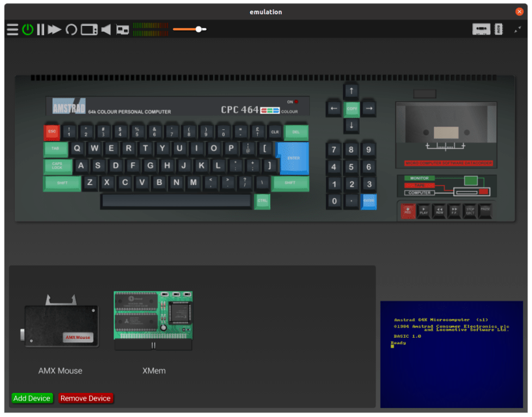The width and height of the screenshot is (532, 417).
Task: Click the up arrow cursor key
Action: (x=351, y=92)
